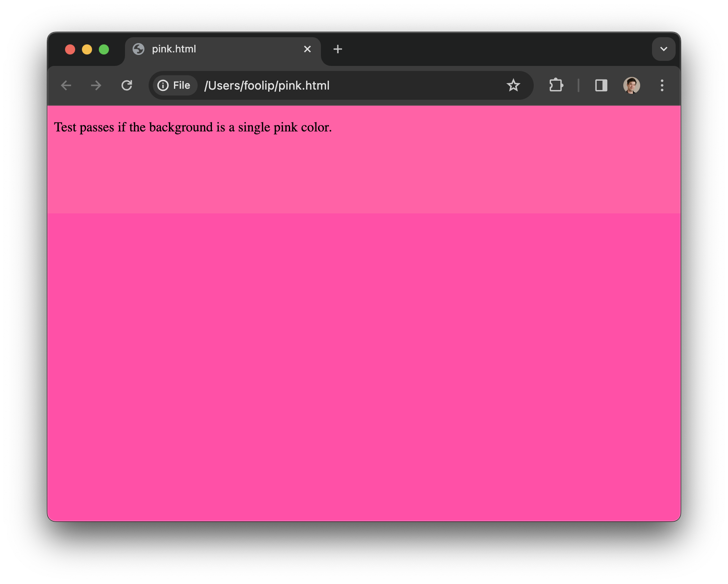Viewport: 728px width, 584px height.
Task: Open the three-dot Chrome menu
Action: click(662, 86)
